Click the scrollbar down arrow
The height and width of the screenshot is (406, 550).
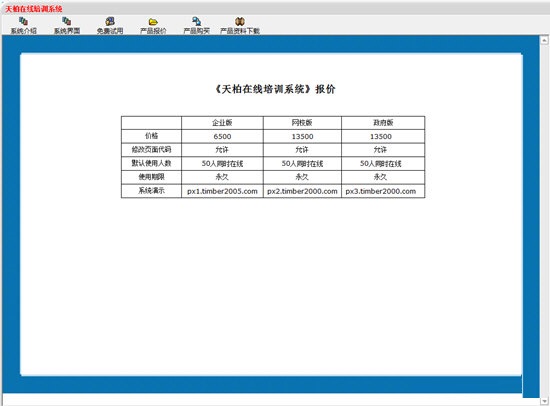pyautogui.click(x=544, y=400)
